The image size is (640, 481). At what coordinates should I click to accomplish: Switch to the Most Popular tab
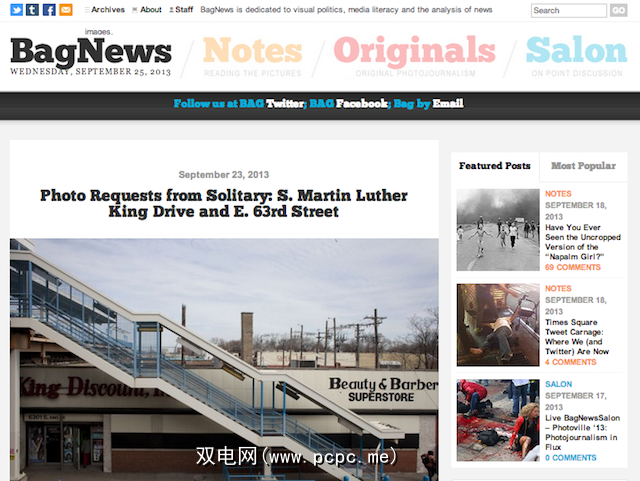point(583,166)
